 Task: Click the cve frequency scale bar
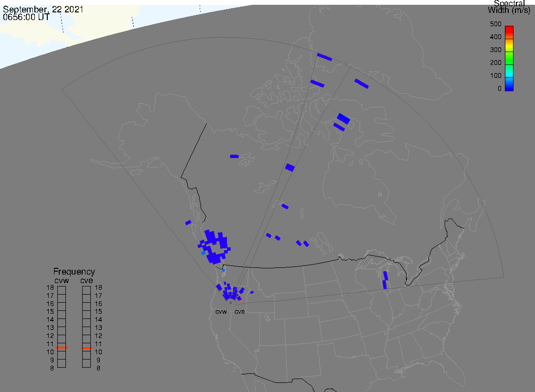[x=86, y=327]
